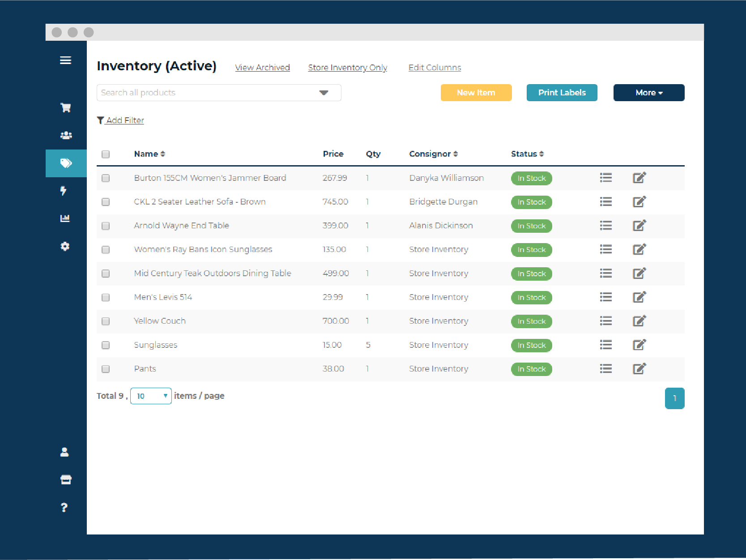Expand the product search dropdown arrow
The width and height of the screenshot is (746, 560).
click(324, 93)
